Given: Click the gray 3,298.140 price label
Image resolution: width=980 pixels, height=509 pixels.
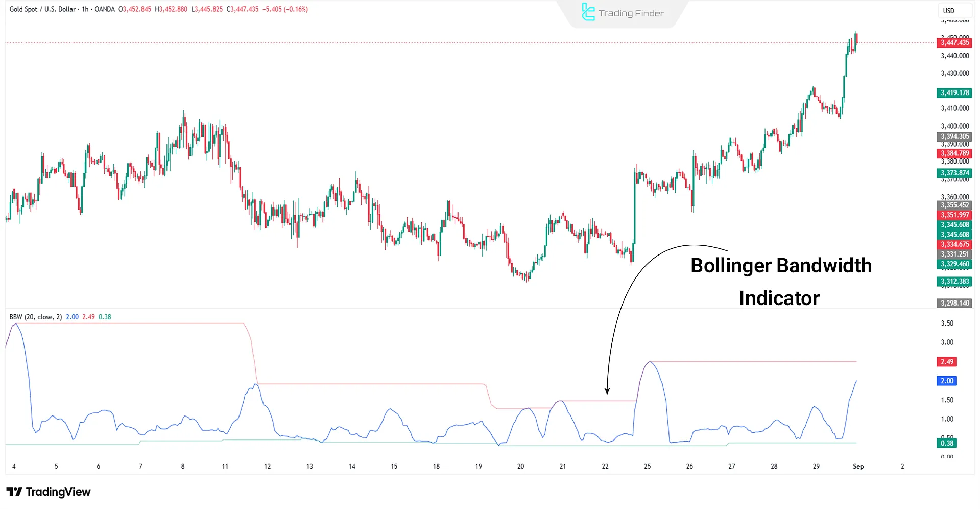Looking at the screenshot, I should pyautogui.click(x=954, y=303).
